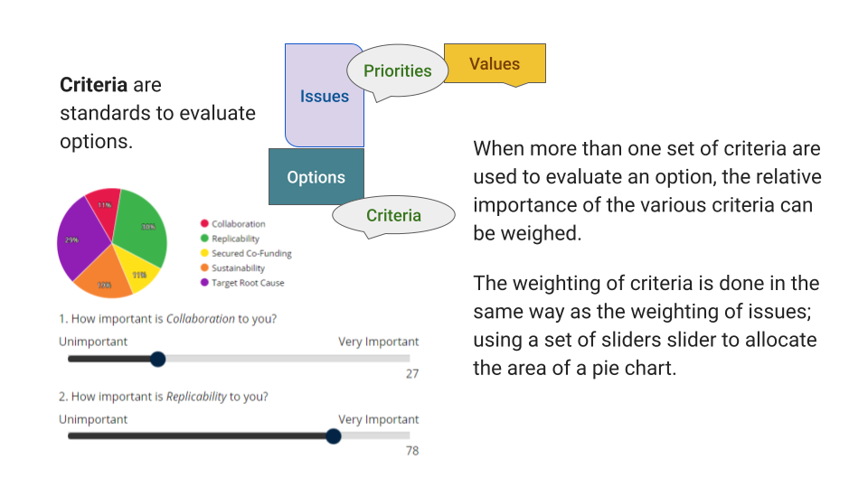
Task: Click the Options box
Action: 316,177
